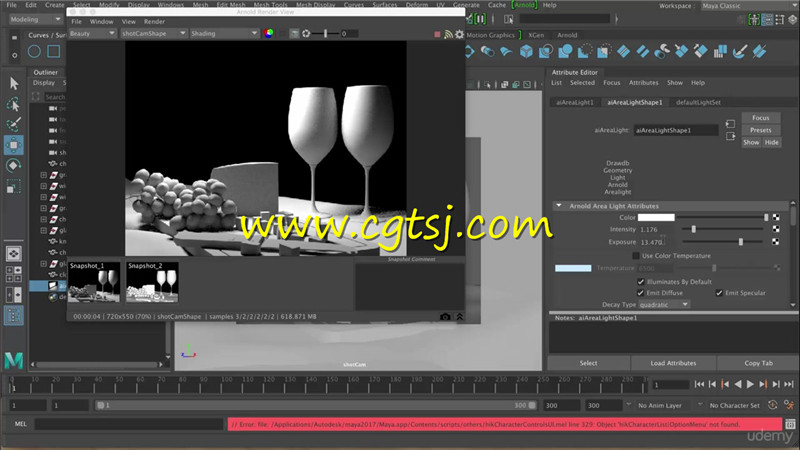Click the map button next to Intensity
The image size is (800, 450).
pos(776,230)
